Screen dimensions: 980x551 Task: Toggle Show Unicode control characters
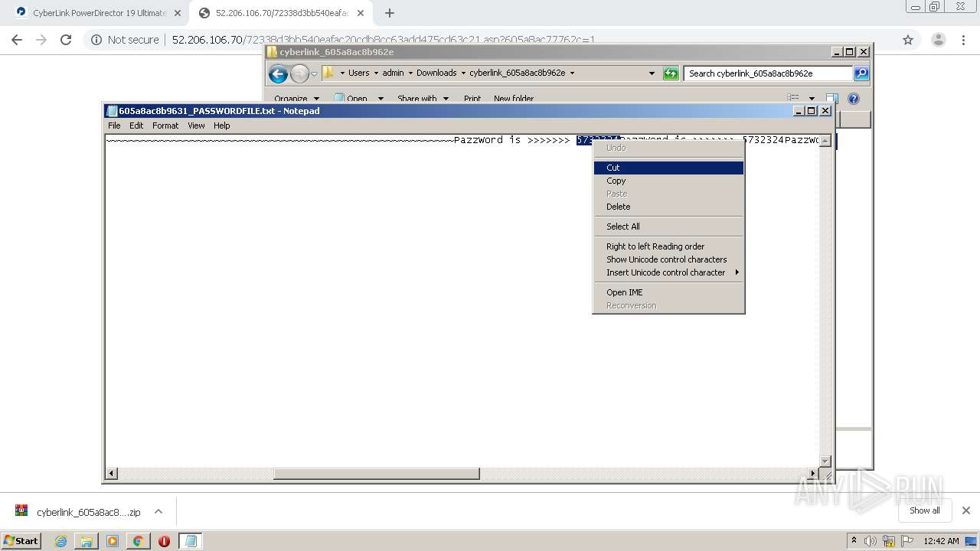[x=668, y=259]
